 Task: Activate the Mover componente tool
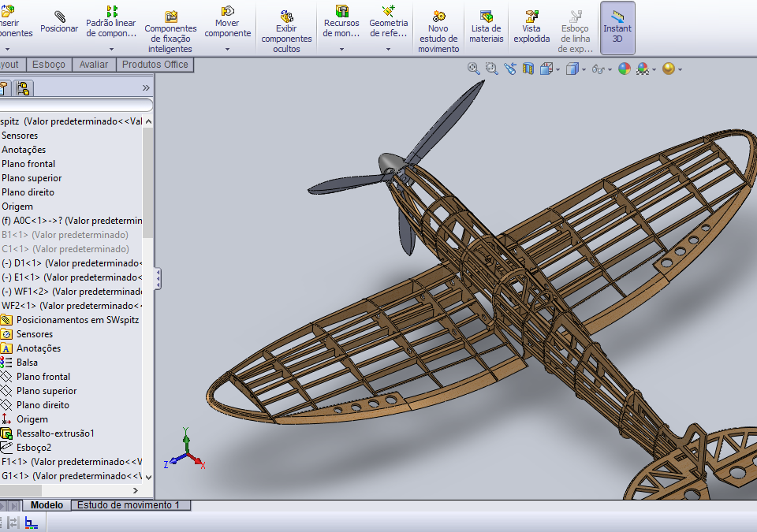click(227, 24)
